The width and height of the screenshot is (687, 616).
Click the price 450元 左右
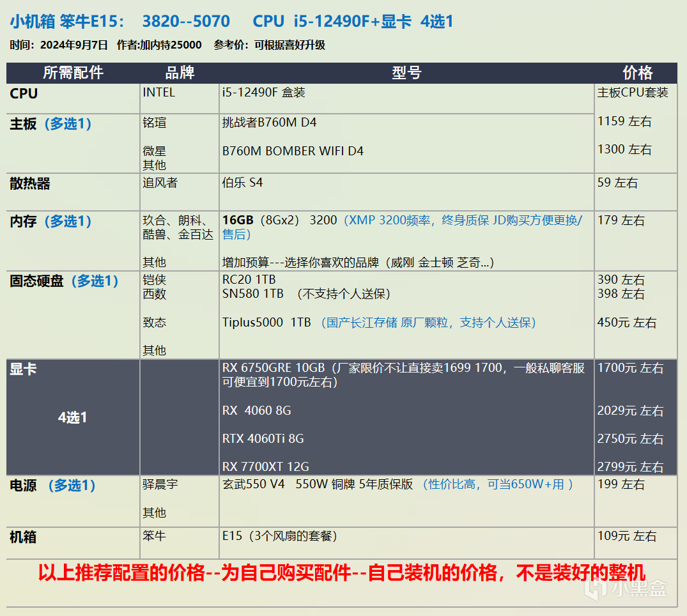click(626, 323)
